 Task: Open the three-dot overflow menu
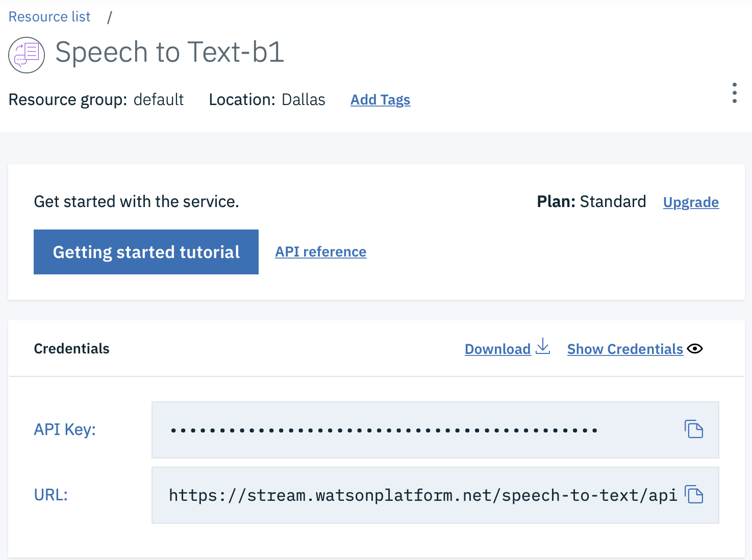click(734, 93)
